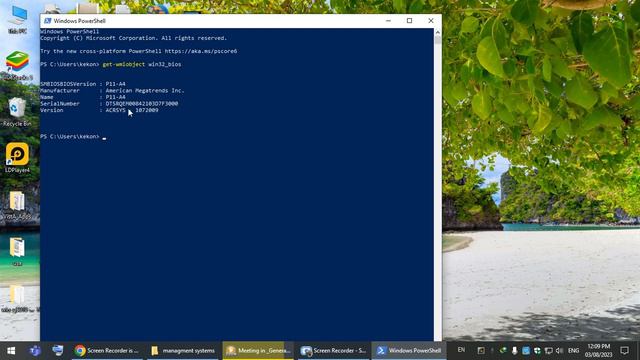Screen dimensions: 640x360
Task: Close the PowerShell window
Action: 431,21
